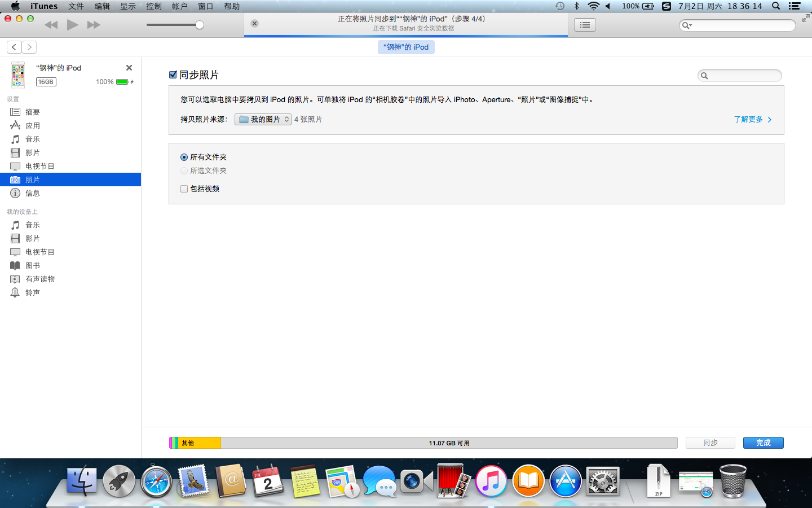Enable the 包括视频 checkbox

pos(184,189)
